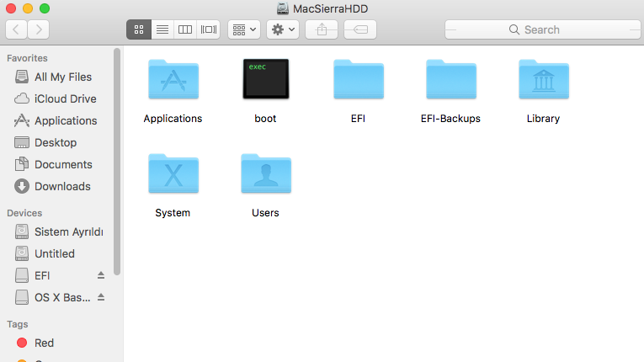Open the Library folder
Screen dimensions: 644x362
(x=543, y=80)
